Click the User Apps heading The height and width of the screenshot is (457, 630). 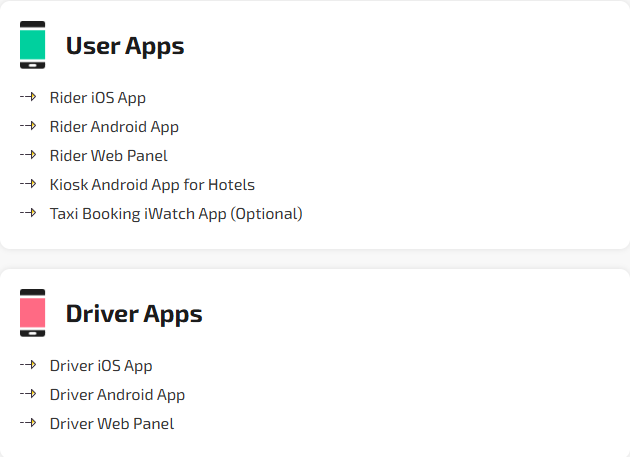(125, 46)
